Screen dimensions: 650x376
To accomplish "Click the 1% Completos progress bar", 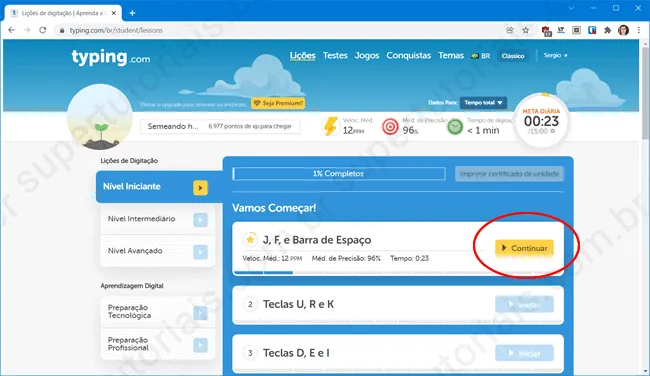I will click(x=339, y=174).
